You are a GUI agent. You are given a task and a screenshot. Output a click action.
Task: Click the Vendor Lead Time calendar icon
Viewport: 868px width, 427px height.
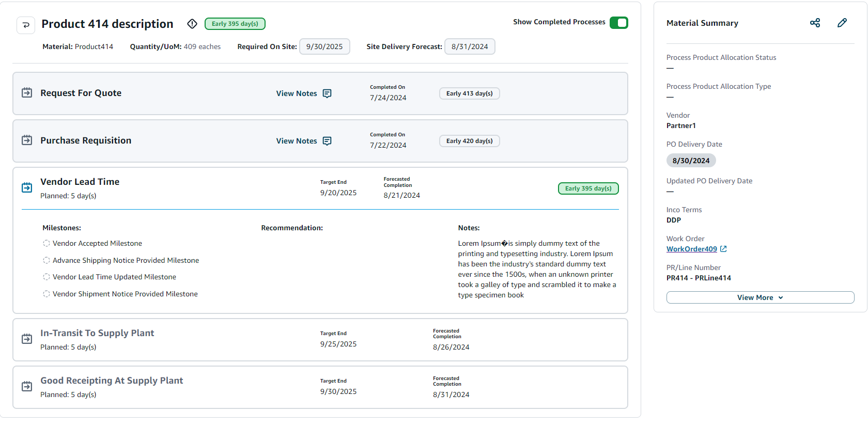coord(27,187)
